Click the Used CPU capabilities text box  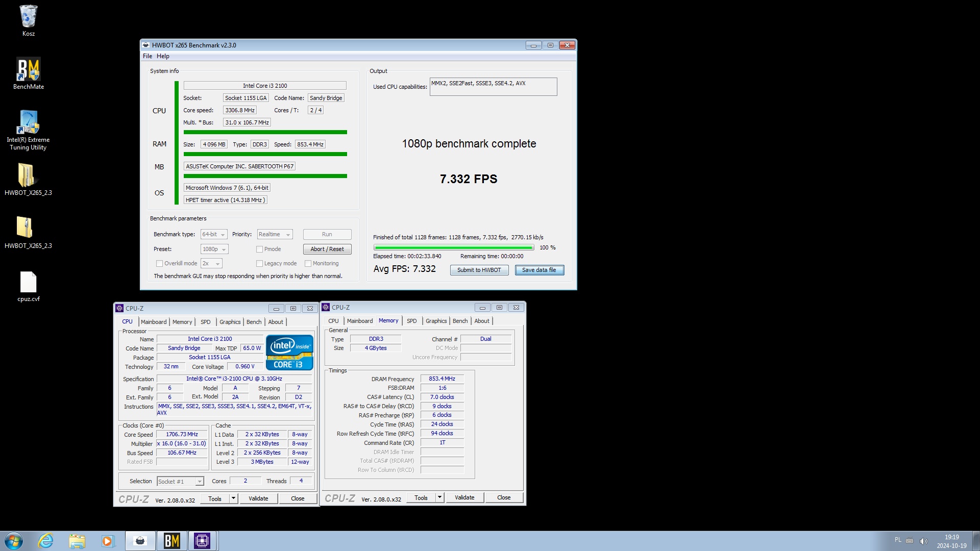point(493,87)
